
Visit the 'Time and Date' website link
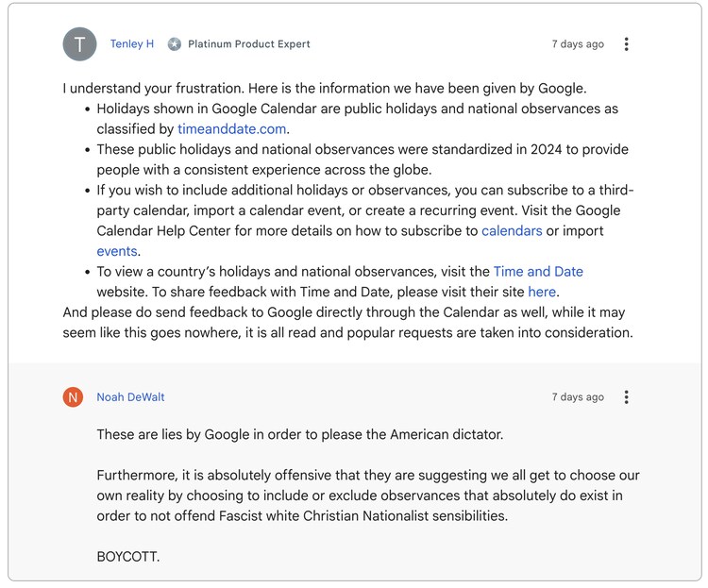538,272
